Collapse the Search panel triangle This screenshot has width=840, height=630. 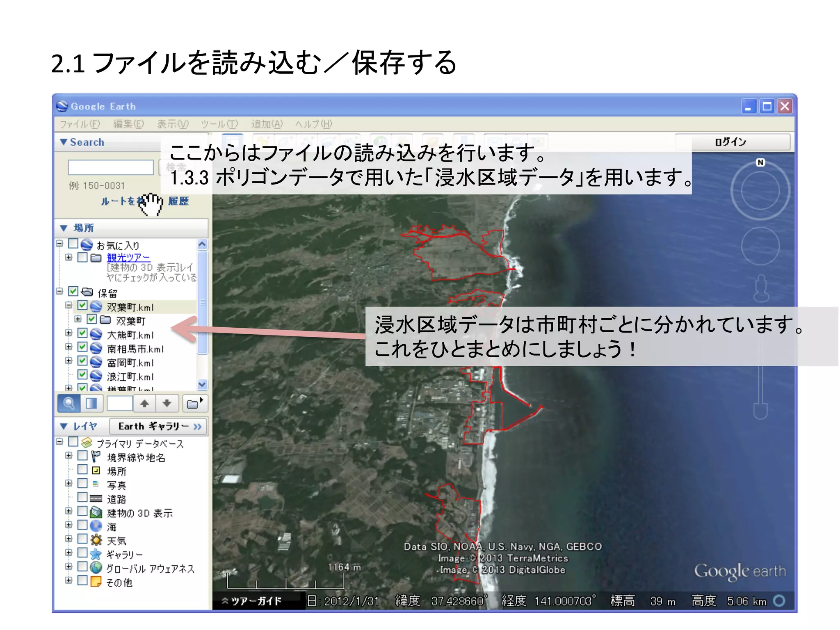[x=64, y=142]
